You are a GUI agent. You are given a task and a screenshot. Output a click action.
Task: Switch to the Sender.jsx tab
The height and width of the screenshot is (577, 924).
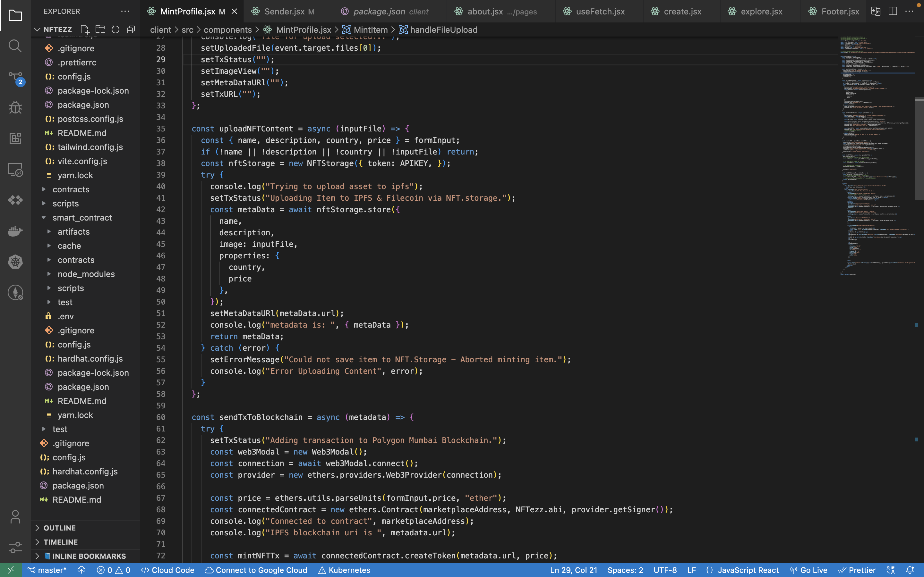tap(284, 12)
